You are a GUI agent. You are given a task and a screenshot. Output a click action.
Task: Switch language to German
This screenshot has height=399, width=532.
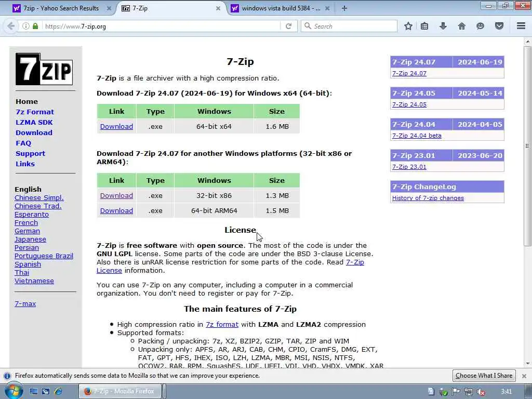coord(27,231)
